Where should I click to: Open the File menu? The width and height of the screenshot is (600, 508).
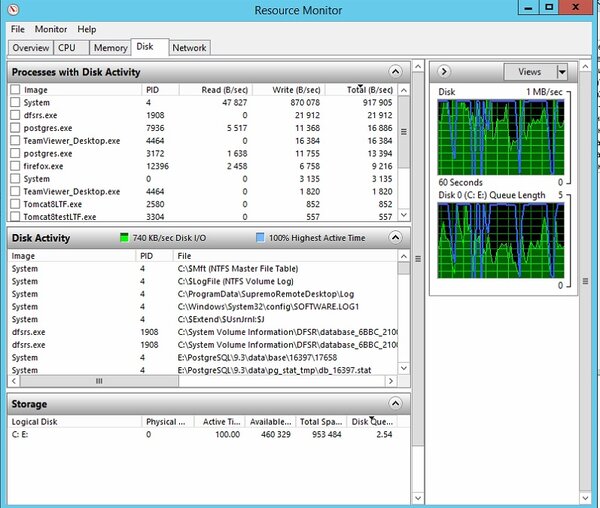coord(18,29)
